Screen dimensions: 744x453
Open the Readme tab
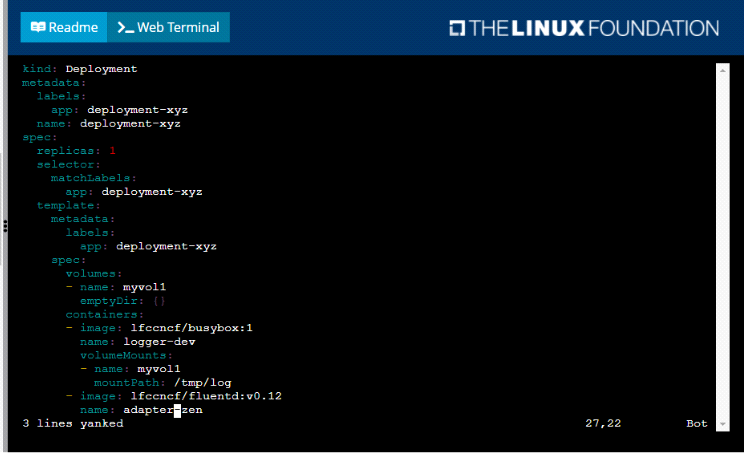[64, 27]
